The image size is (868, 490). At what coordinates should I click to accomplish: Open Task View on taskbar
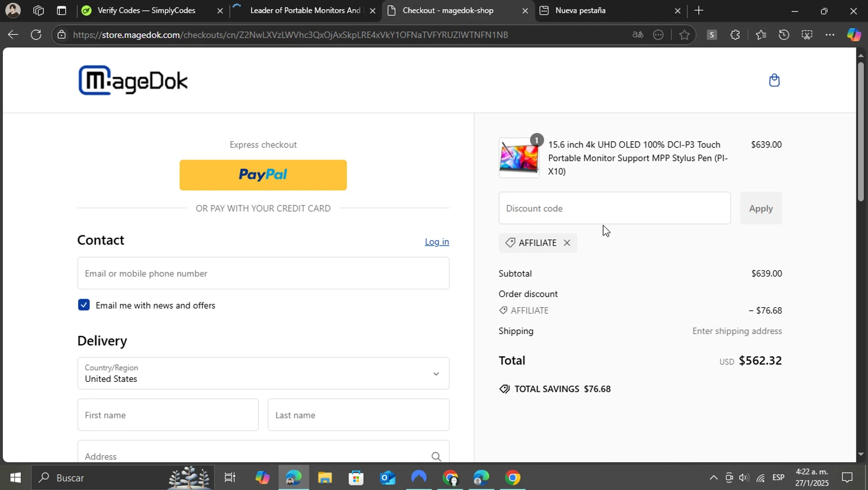point(230,478)
